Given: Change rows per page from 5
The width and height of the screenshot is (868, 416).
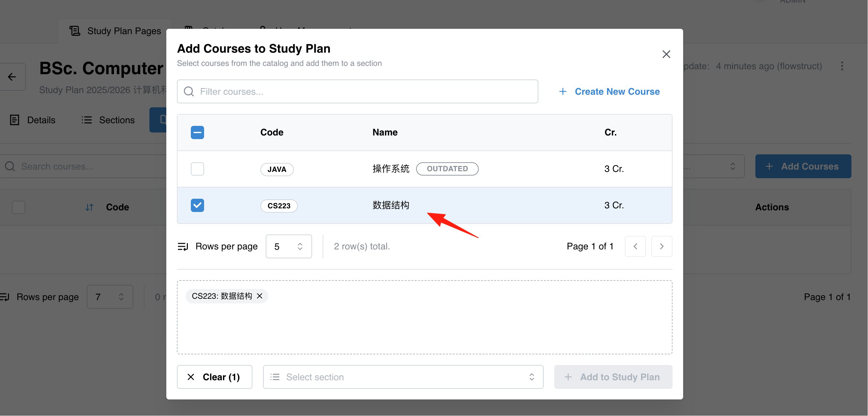Looking at the screenshot, I should (x=289, y=246).
